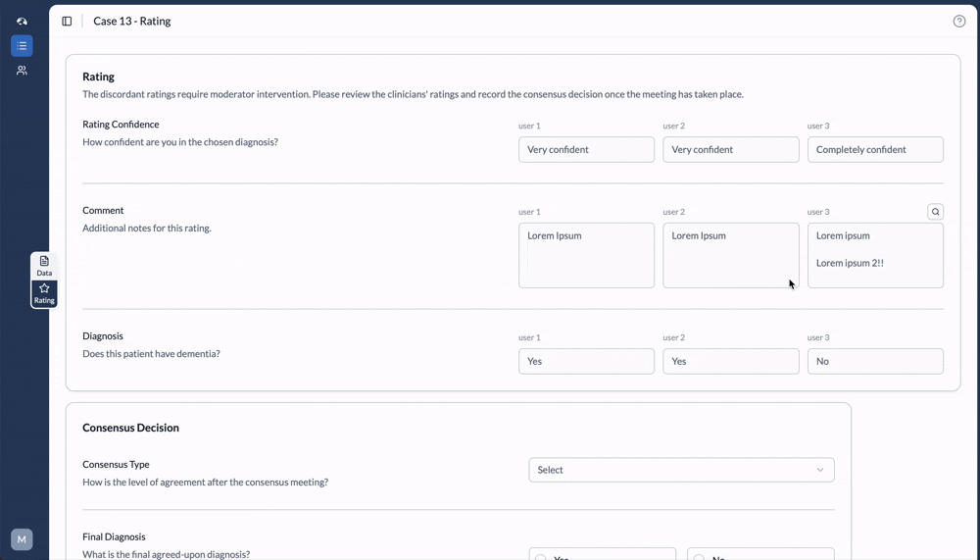The width and height of the screenshot is (980, 560).
Task: Click 'How confident are you in the chosen diagnosis?' text
Action: point(180,142)
